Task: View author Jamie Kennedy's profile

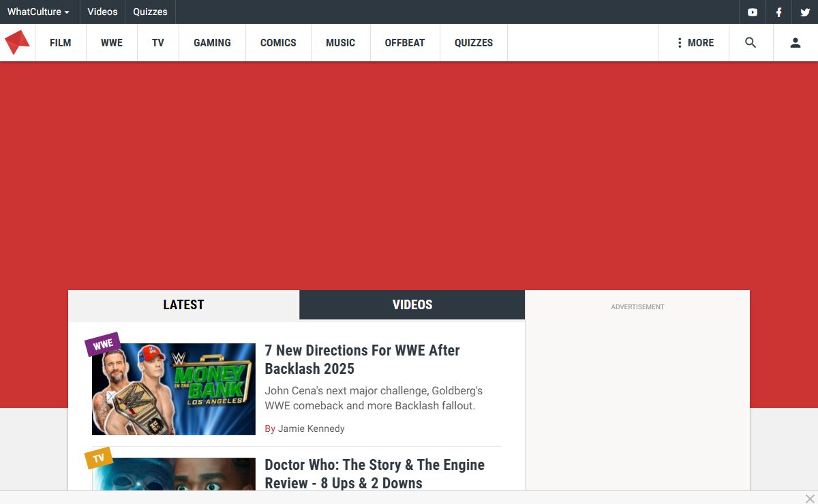Action: (x=311, y=428)
